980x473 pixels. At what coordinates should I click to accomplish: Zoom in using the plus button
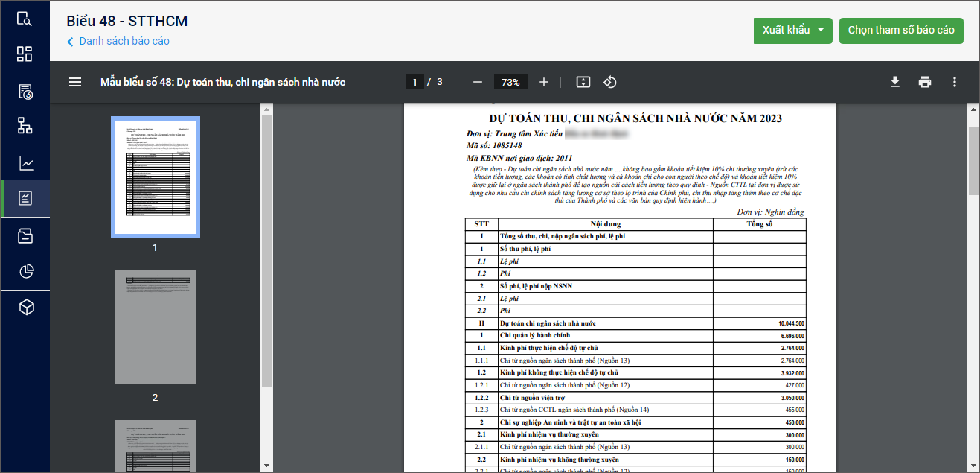[544, 82]
